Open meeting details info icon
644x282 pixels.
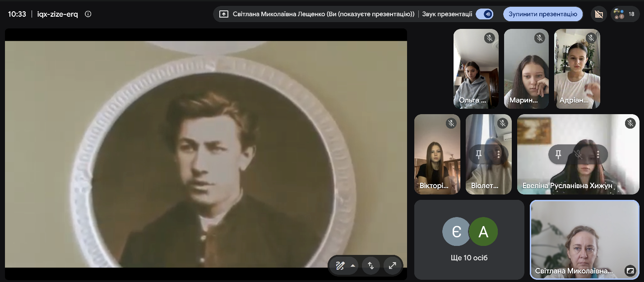tap(88, 14)
